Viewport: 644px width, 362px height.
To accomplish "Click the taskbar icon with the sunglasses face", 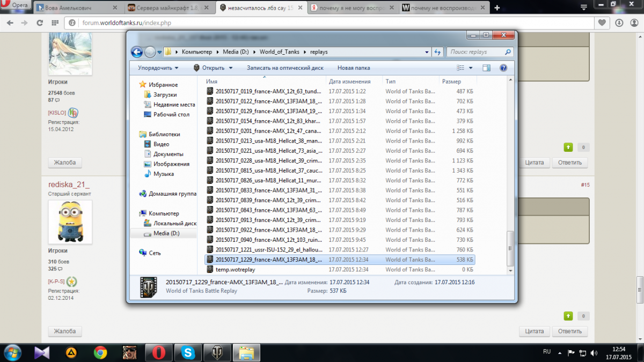I will point(129,352).
